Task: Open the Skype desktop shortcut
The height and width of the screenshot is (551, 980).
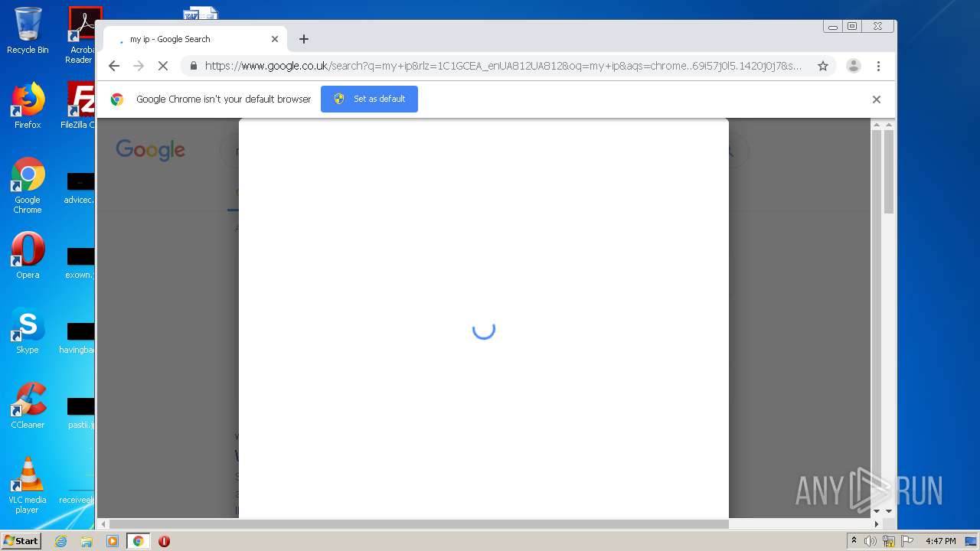Action: (28, 331)
